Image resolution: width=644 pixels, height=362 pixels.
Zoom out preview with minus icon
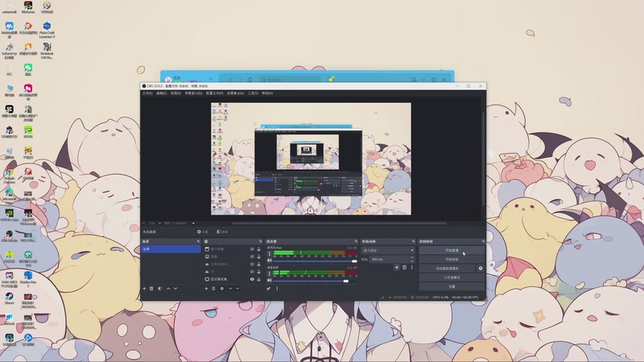(x=144, y=224)
